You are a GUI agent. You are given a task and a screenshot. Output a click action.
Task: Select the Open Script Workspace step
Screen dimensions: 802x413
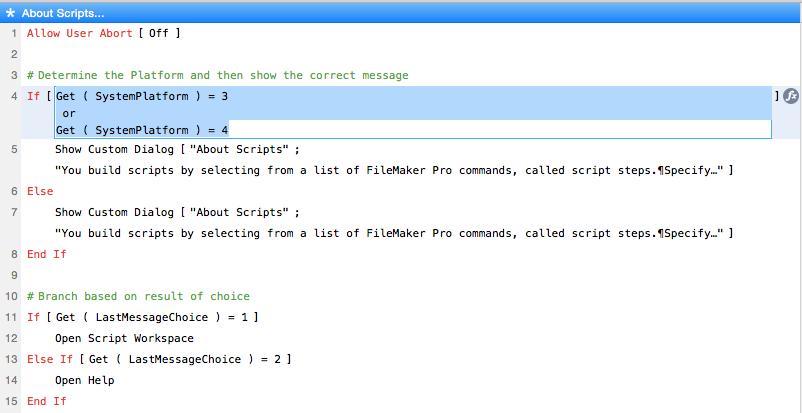(124, 338)
